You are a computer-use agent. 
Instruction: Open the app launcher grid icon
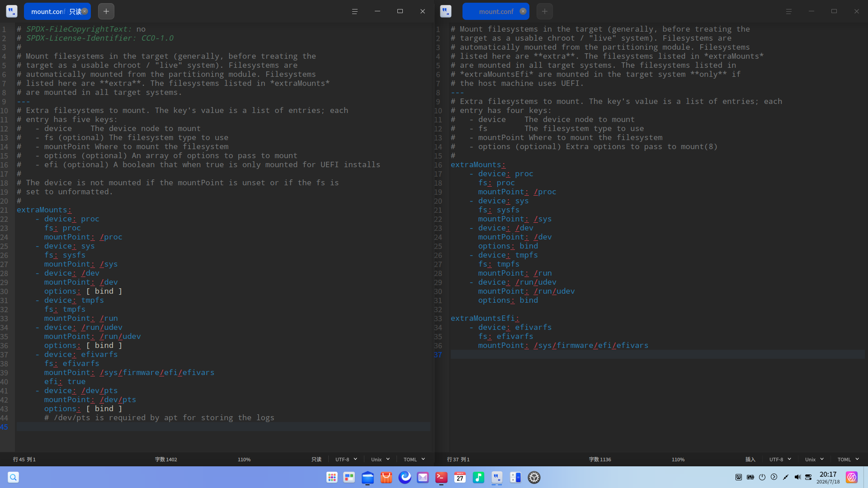tap(332, 477)
